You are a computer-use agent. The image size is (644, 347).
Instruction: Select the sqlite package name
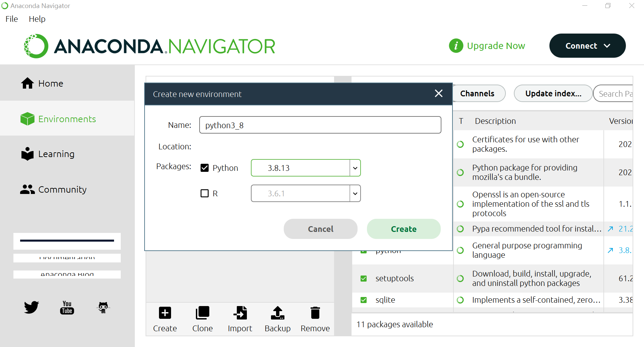[385, 300]
